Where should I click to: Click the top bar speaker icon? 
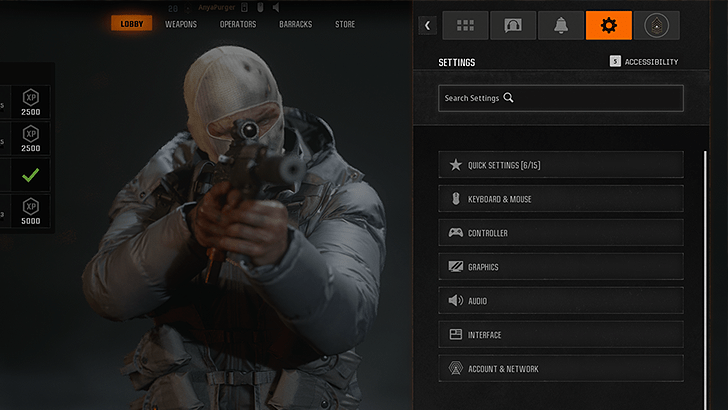coord(276,7)
